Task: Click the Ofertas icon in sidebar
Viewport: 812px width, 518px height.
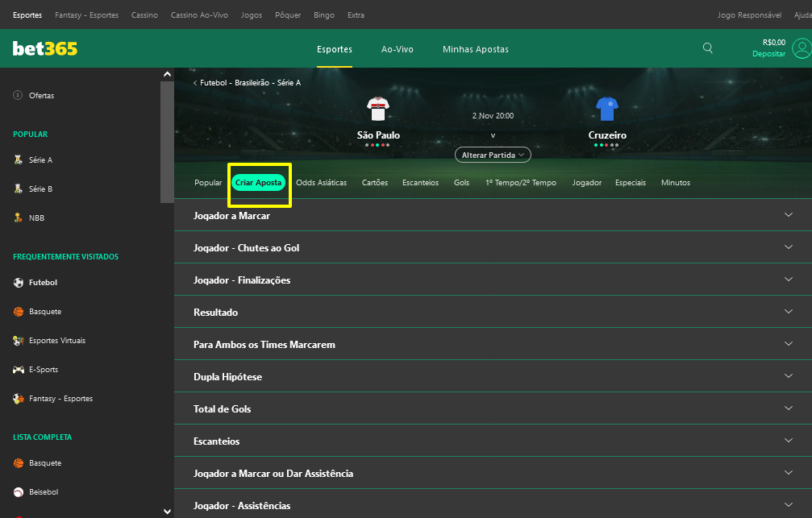Action: point(18,95)
